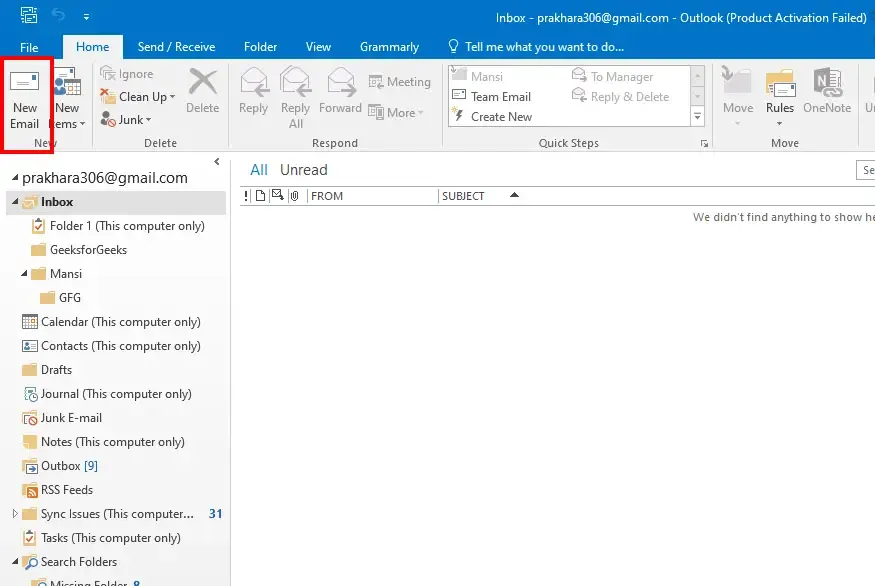
Task: Select the Inbox folder
Action: pos(116,202)
